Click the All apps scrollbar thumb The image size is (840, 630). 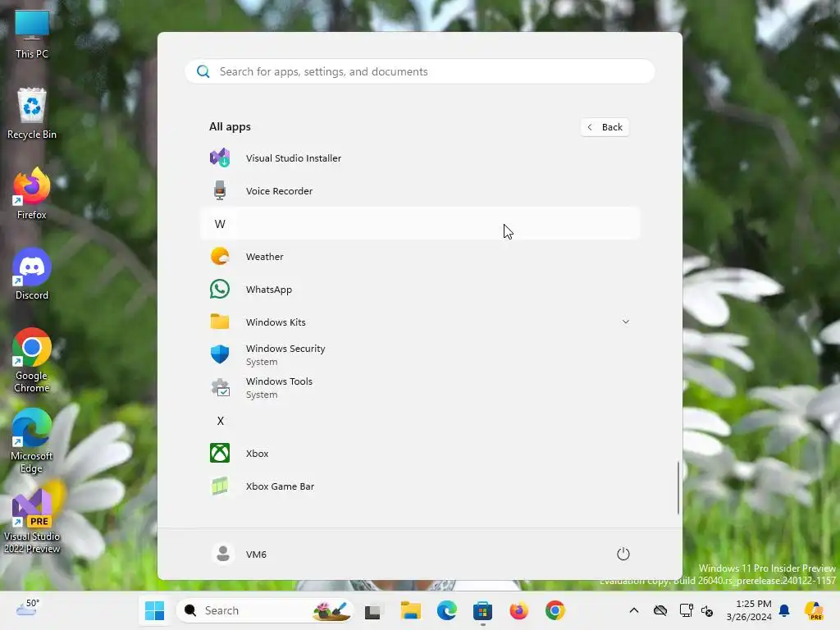678,487
